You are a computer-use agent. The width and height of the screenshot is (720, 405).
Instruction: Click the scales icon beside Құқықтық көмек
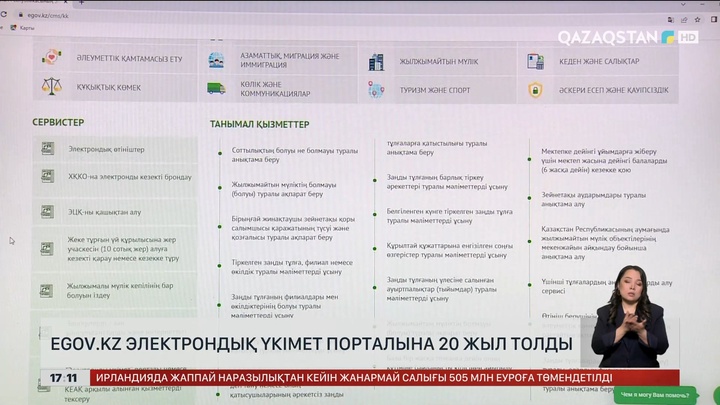tap(51, 86)
